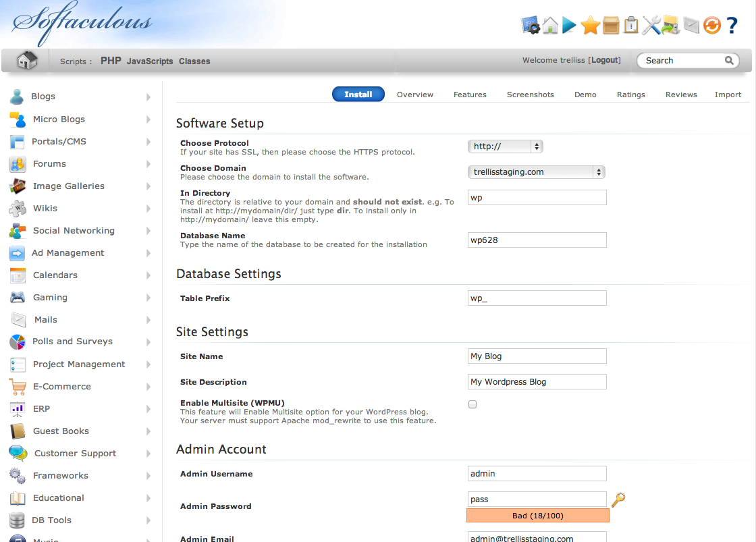756x542 pixels.
Task: Click the magnifying glass in the search box
Action: pyautogui.click(x=729, y=60)
